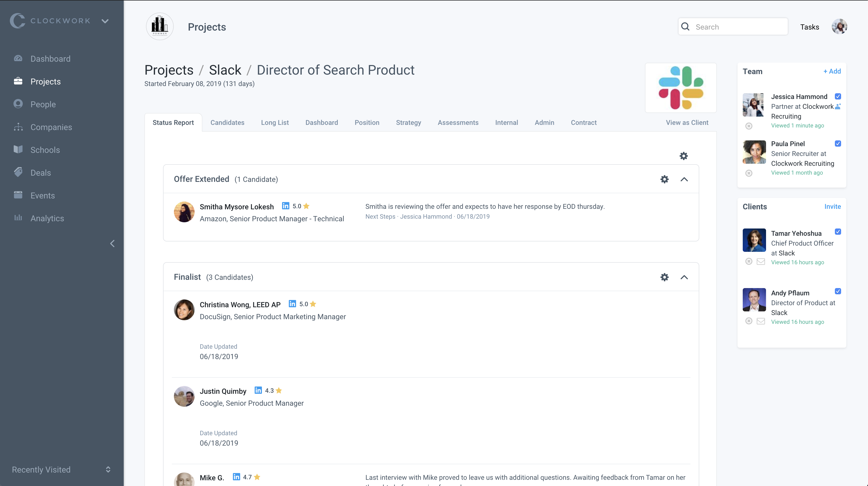This screenshot has width=868, height=486.
Task: Click the Events calendar icon
Action: click(x=18, y=195)
